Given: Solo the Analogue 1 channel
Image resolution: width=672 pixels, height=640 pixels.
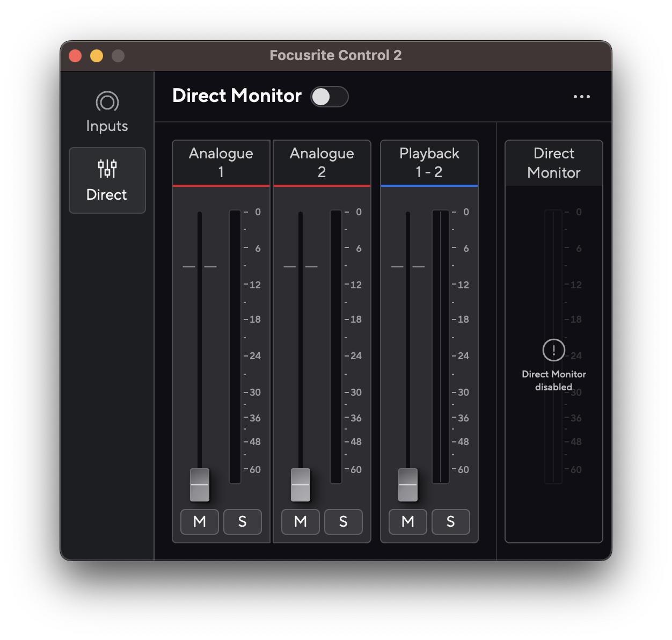Looking at the screenshot, I should [x=242, y=521].
